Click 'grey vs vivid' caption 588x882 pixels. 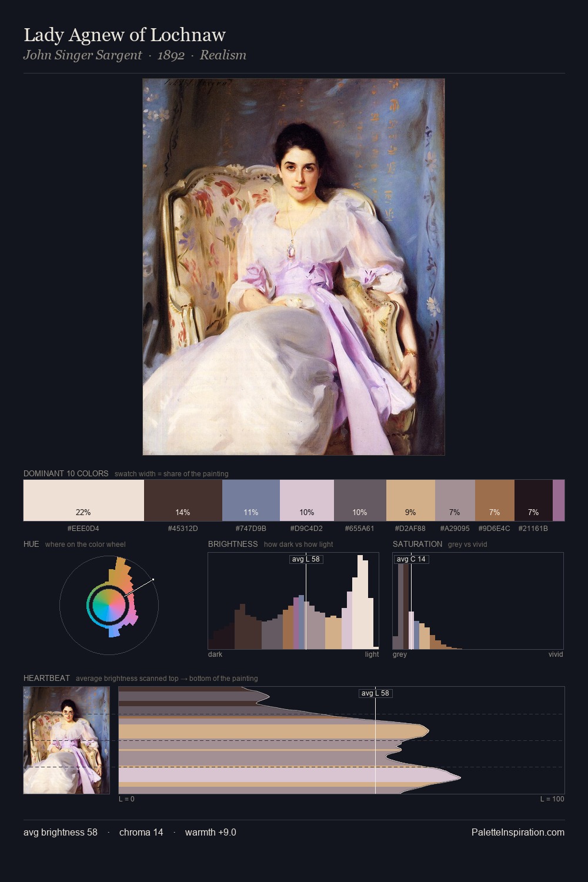pos(467,544)
